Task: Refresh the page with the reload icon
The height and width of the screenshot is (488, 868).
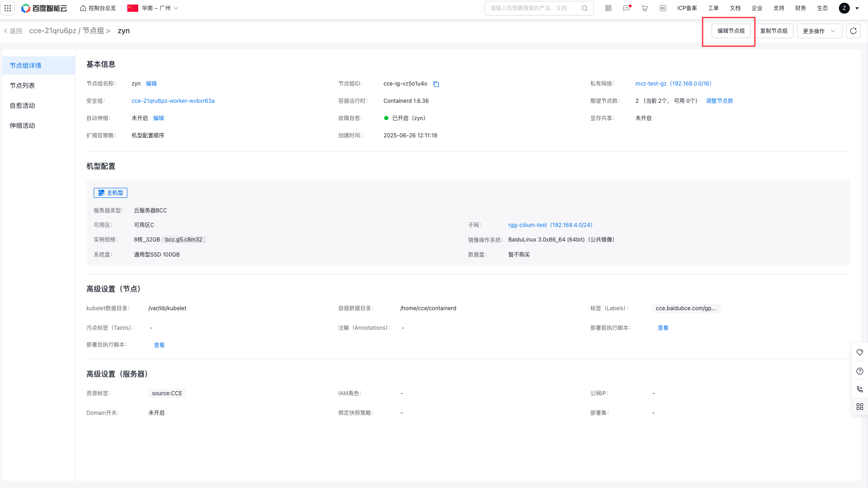Action: tap(853, 31)
